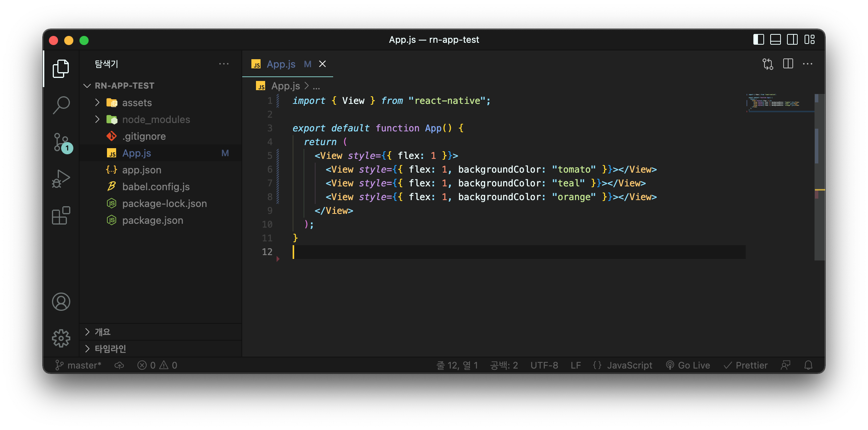The width and height of the screenshot is (868, 430).
Task: Open the Extensions view
Action: point(61,216)
